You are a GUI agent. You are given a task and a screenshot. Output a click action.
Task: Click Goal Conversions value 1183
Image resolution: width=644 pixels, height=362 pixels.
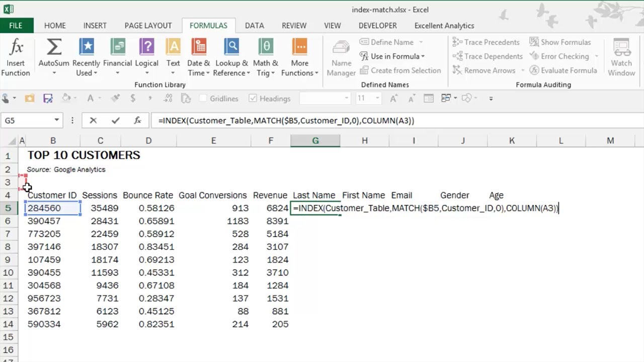tap(237, 221)
